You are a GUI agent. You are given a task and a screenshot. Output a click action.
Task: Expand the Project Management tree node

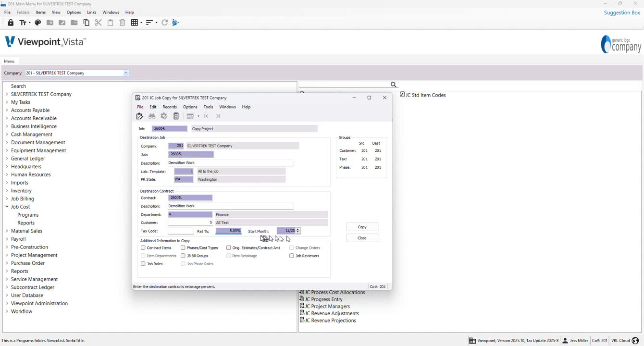[7, 255]
